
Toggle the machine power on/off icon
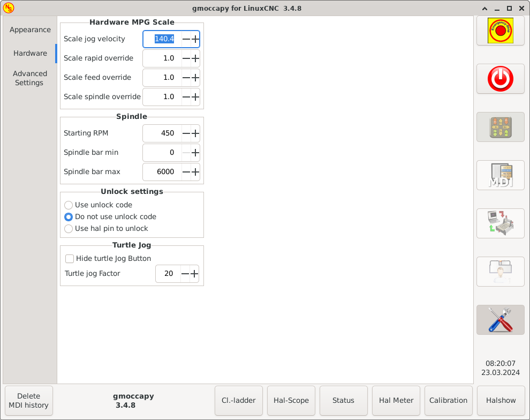click(500, 78)
